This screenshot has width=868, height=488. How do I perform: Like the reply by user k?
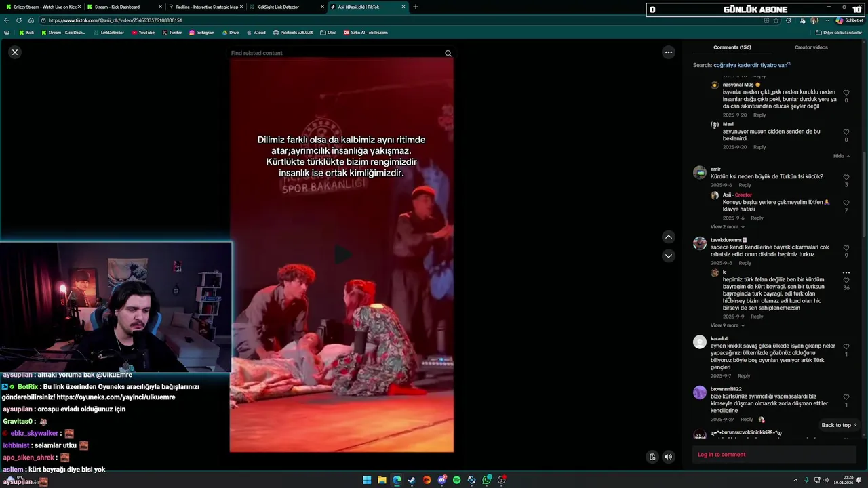[846, 281]
